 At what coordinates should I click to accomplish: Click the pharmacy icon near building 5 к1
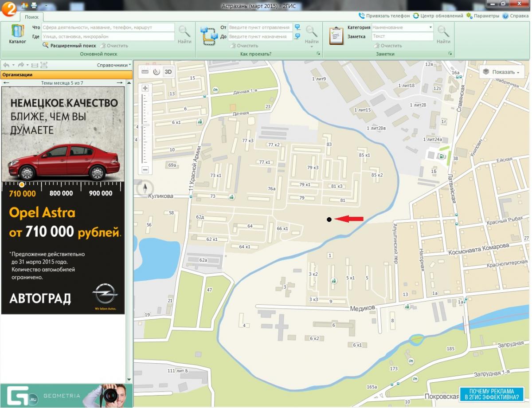pyautogui.click(x=333, y=280)
